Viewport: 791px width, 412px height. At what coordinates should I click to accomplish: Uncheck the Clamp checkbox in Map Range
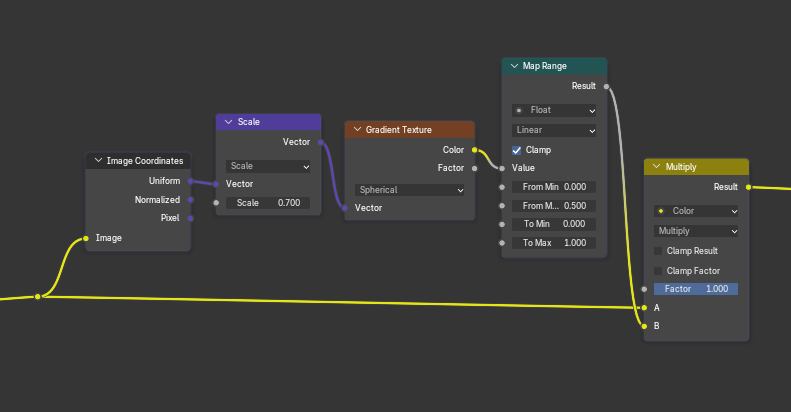tap(517, 150)
